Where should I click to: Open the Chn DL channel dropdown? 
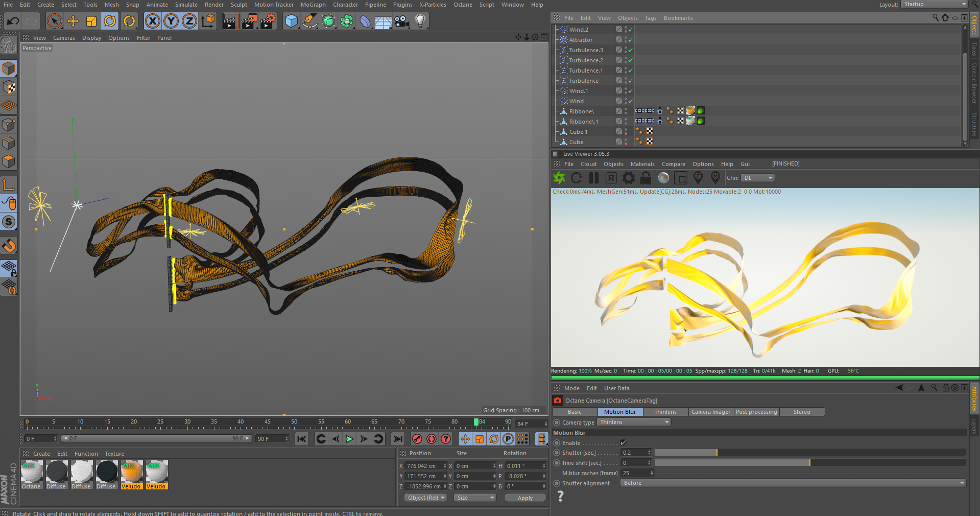click(x=758, y=178)
